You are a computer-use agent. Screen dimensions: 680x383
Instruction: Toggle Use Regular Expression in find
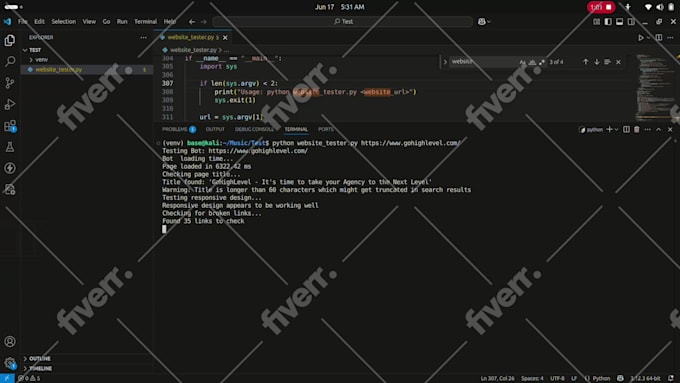pyautogui.click(x=542, y=62)
